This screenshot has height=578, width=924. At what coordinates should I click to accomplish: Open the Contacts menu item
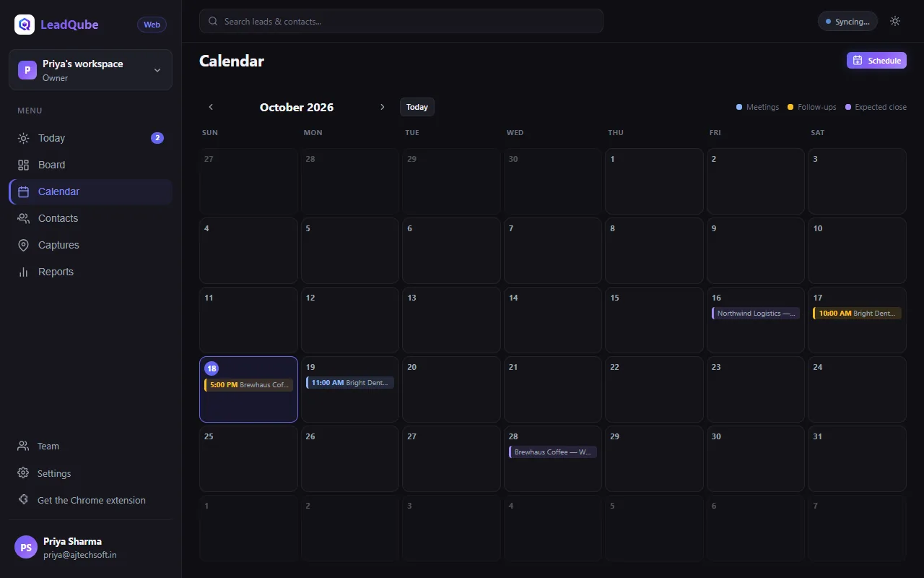point(91,218)
